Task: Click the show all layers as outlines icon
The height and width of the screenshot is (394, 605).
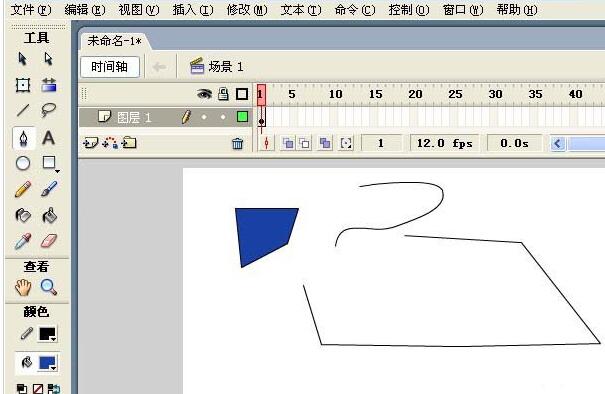Action: click(x=242, y=94)
